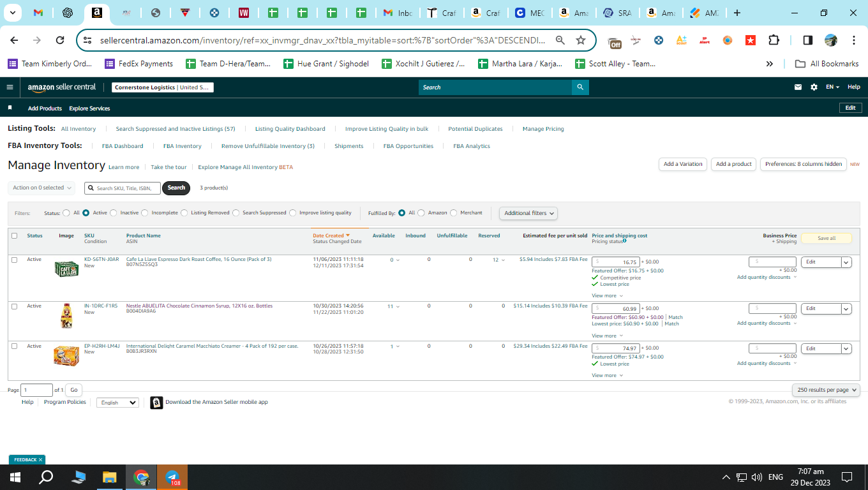This screenshot has height=490, width=868.
Task: Open the Manage Pricing listing tool
Action: (x=543, y=129)
